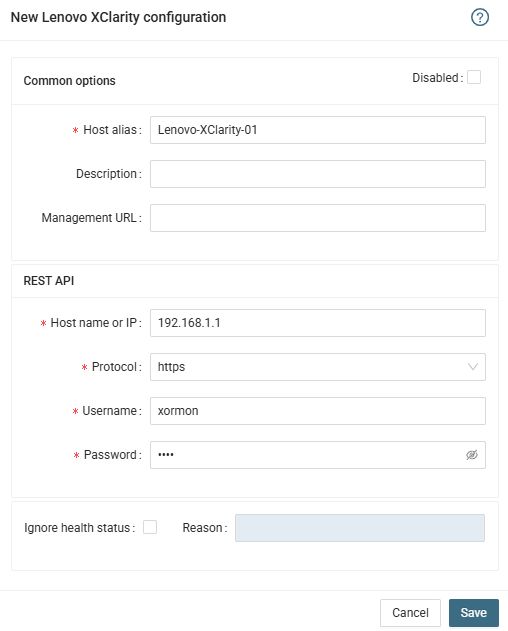Enable Ignore health status checkbox
Screen dimensions: 508x631
click(x=150, y=527)
